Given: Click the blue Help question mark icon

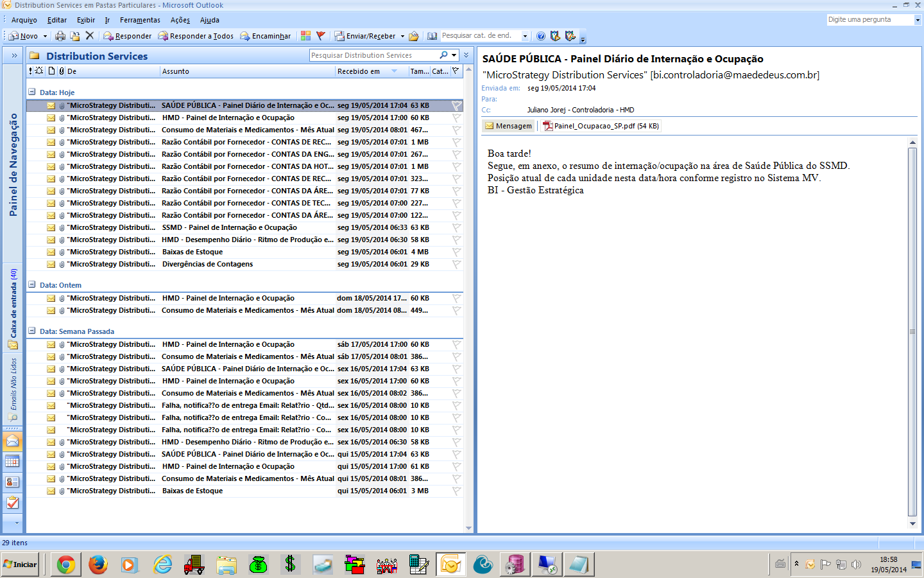Looking at the screenshot, I should (x=541, y=36).
